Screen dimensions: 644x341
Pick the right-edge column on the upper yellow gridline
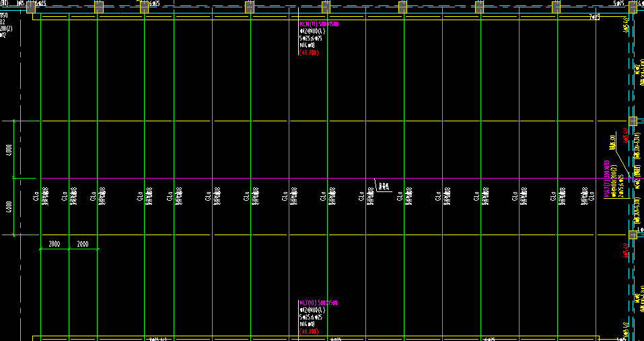coord(633,121)
